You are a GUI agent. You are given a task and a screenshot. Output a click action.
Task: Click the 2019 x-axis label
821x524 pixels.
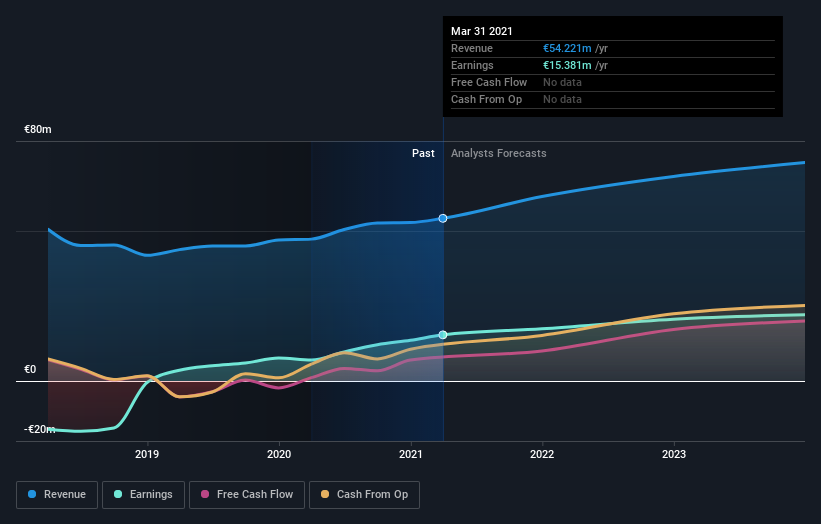[147, 454]
